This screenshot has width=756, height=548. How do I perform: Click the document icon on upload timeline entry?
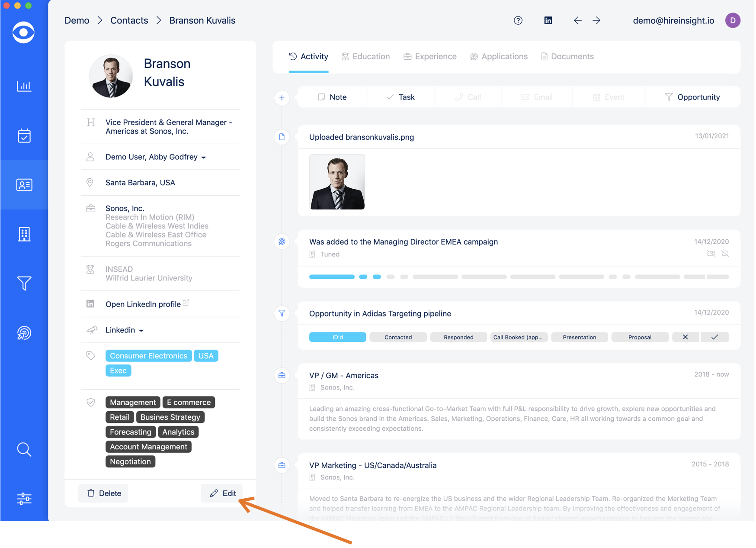(x=282, y=137)
